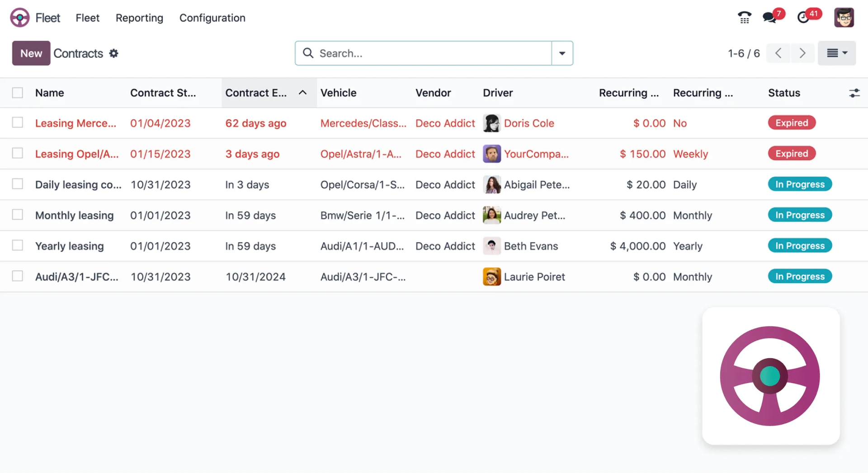Click Laurie Poiret's driver avatar

[492, 277]
